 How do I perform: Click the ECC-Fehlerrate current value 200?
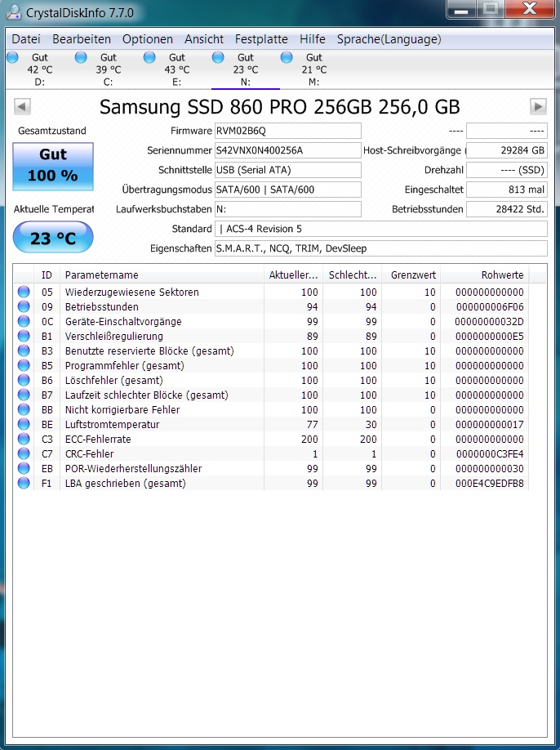pos(309,439)
